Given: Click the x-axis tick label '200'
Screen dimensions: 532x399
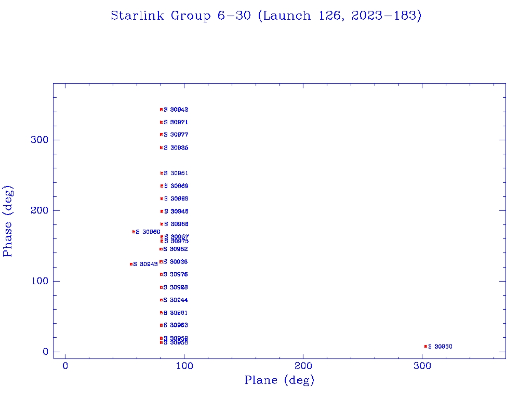Looking at the screenshot, I should coord(303,366).
